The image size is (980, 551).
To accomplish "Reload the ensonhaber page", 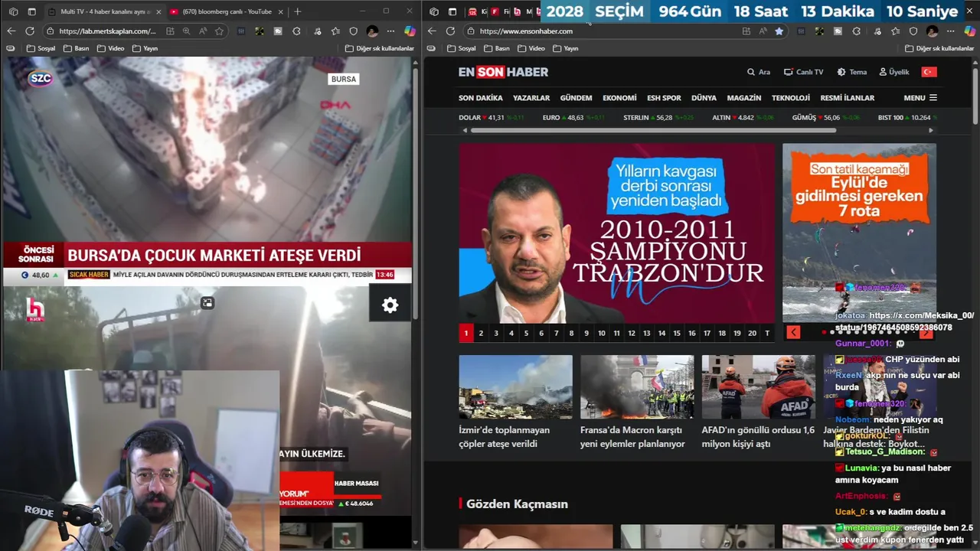I will click(x=450, y=31).
